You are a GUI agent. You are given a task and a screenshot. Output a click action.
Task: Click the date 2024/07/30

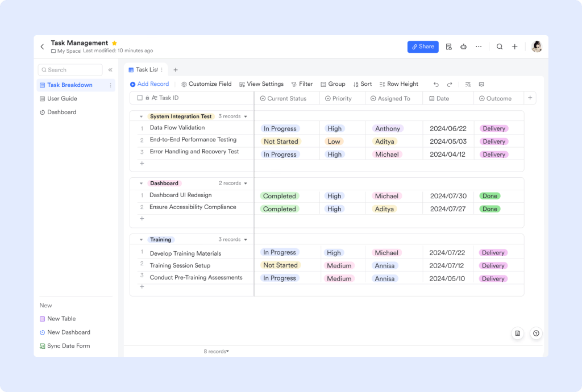coord(448,196)
